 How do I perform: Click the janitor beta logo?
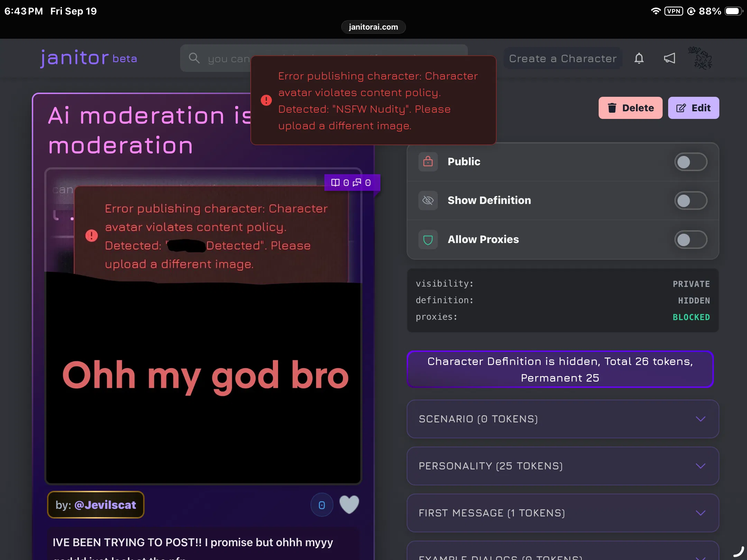[x=88, y=58]
